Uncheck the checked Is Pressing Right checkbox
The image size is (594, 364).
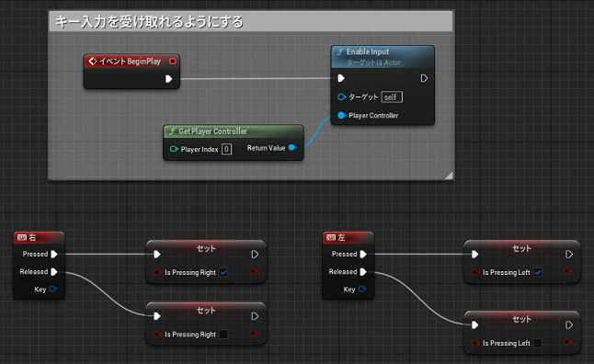[x=223, y=272]
